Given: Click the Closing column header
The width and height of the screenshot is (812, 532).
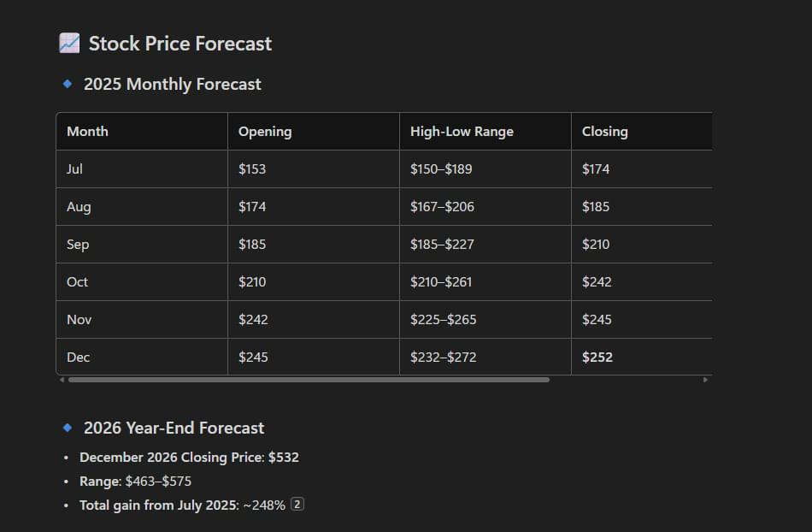Looking at the screenshot, I should [642, 132].
